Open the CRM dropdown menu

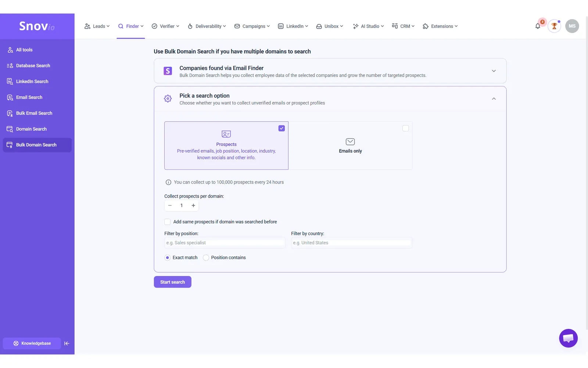[403, 26]
